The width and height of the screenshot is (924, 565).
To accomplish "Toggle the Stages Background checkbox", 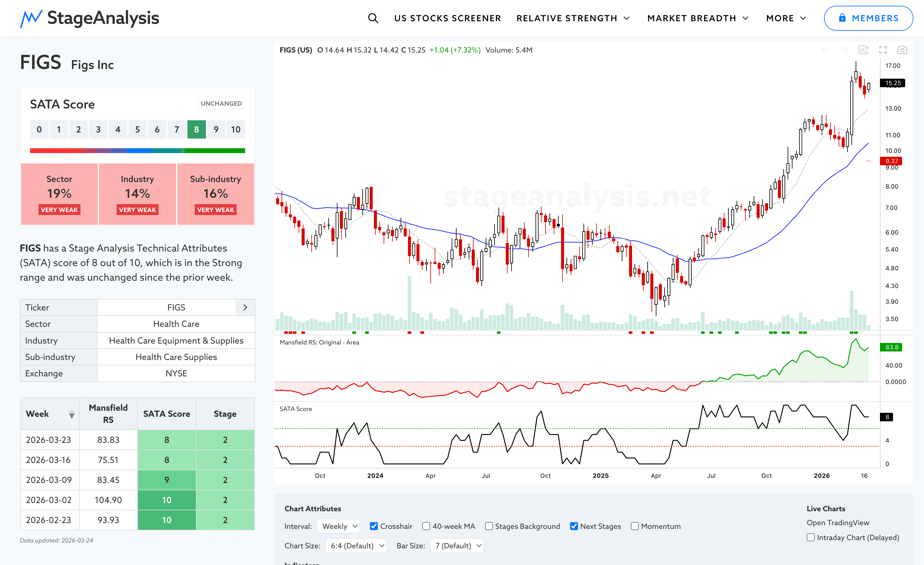I will [x=489, y=526].
